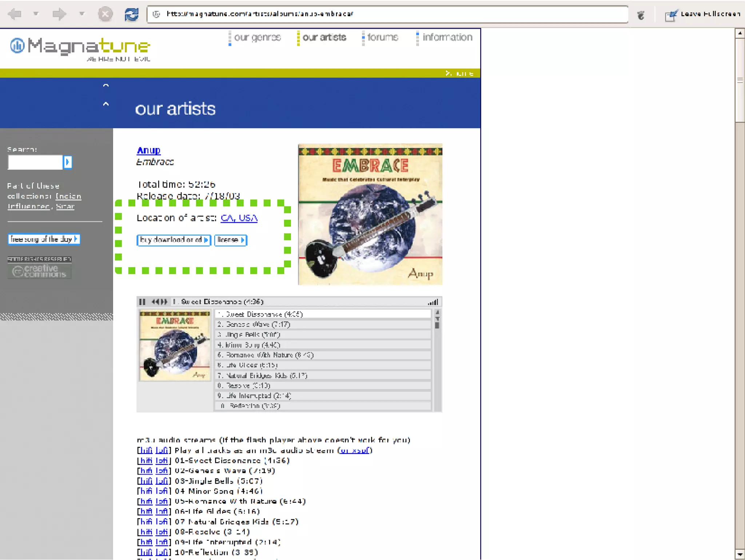Viewport: 745px width, 560px height.
Task: Click in the Search text field
Action: point(35,162)
